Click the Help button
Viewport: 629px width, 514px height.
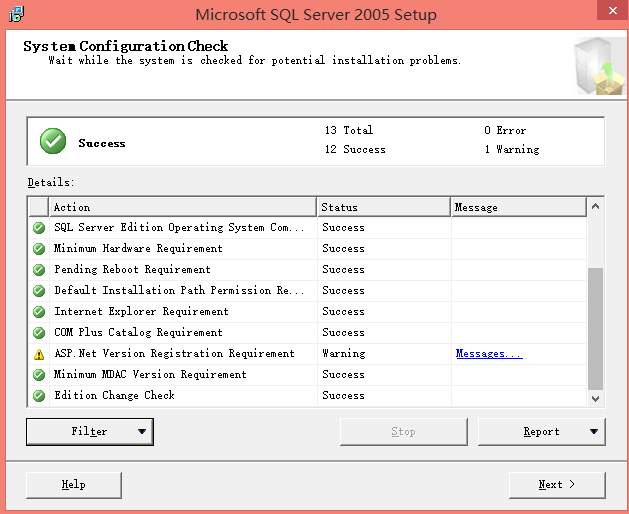click(x=73, y=485)
